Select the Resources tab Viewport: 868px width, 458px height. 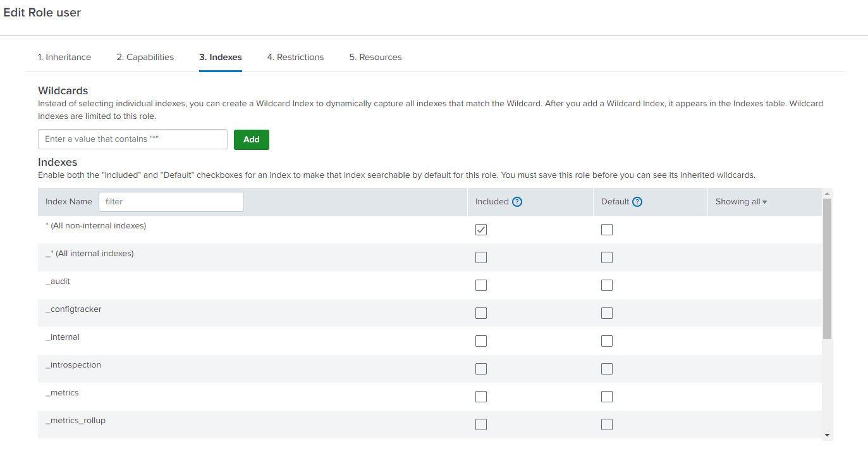376,57
